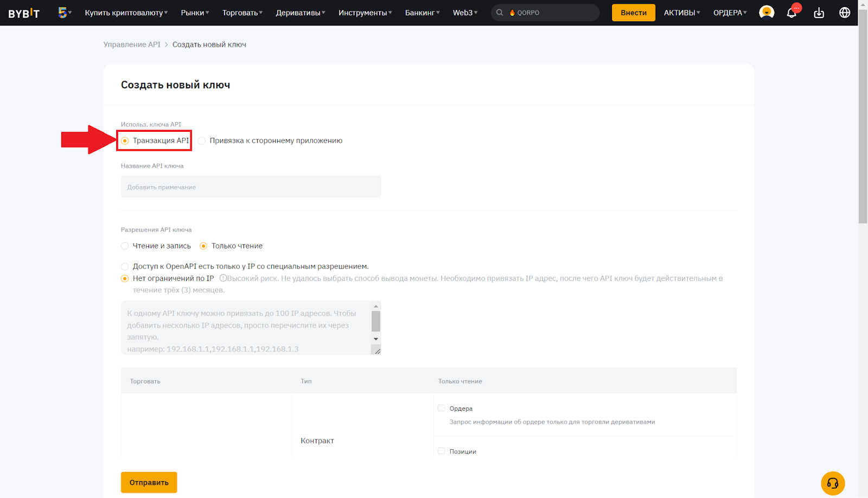Click the breadcrumb chevron separator
The width and height of the screenshot is (868, 498).
tap(167, 44)
